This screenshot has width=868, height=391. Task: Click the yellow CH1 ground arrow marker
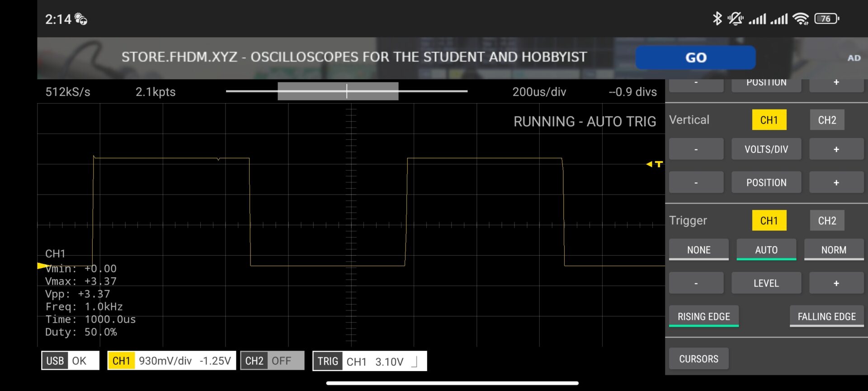pos(43,266)
